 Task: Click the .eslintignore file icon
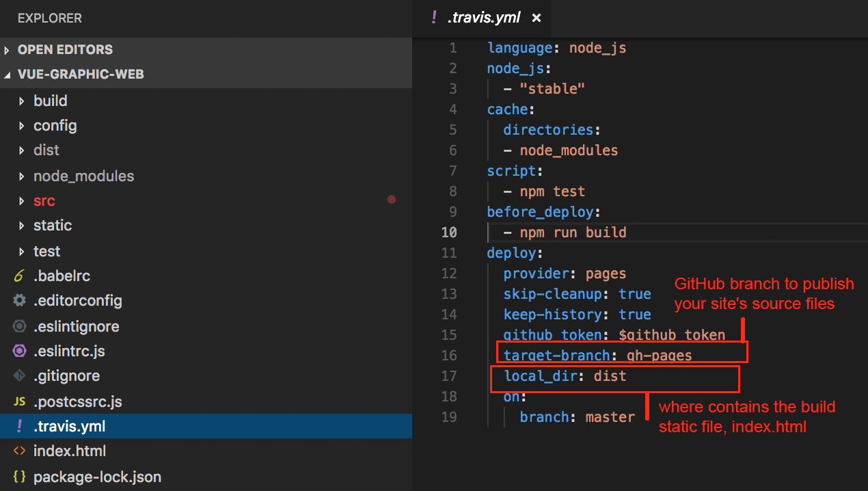point(19,327)
